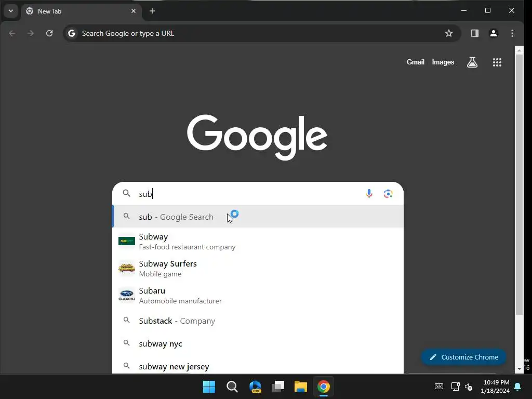Click the Google G icon in address bar

72,33
